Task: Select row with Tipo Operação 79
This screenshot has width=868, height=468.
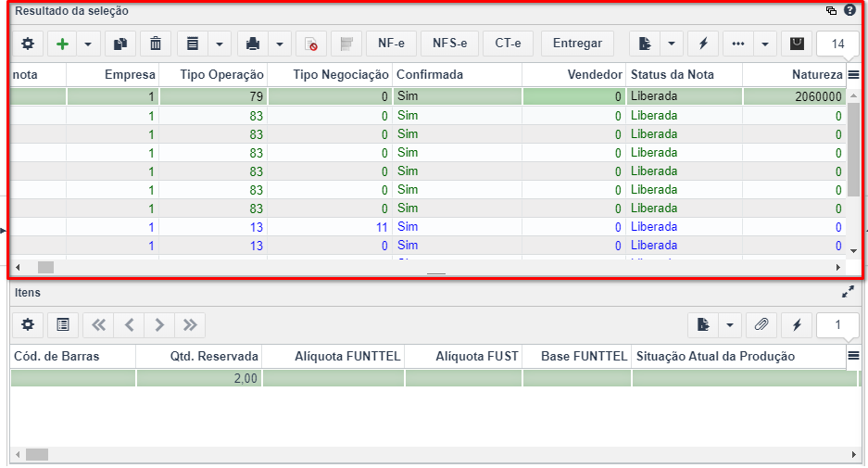Action: 427,96
